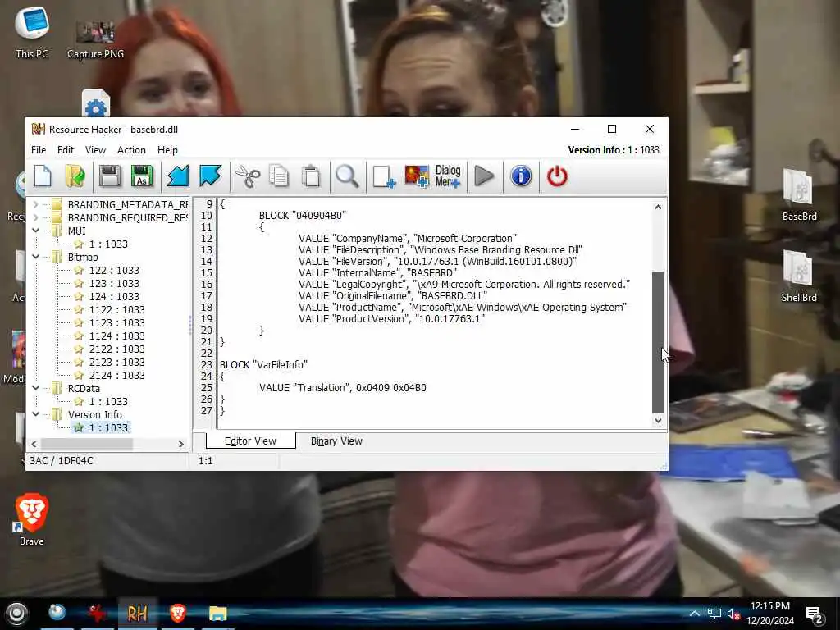840x630 pixels.
Task: Collapse the Bitmap tree node
Action: click(35, 257)
